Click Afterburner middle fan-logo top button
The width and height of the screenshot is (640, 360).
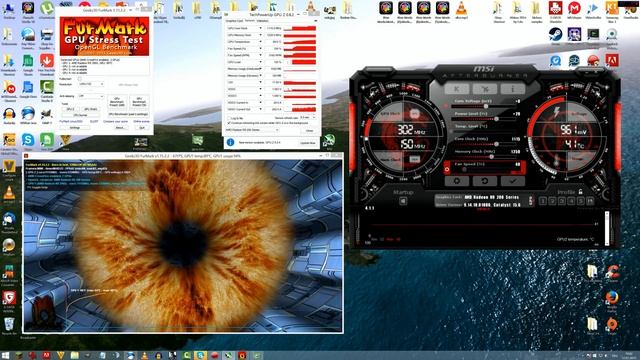click(x=484, y=88)
